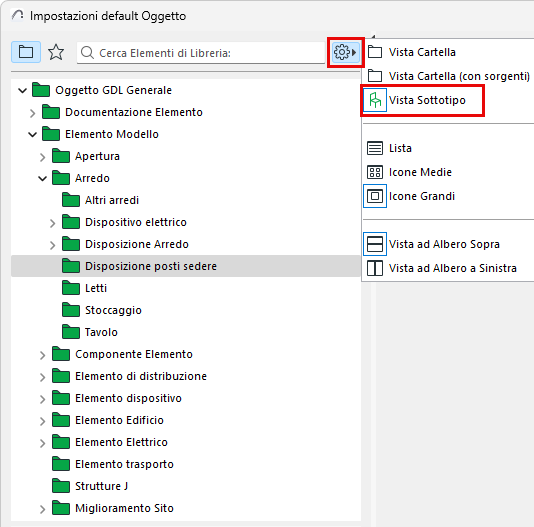Expand Elemento dispositivo folder
This screenshot has height=527, width=534.
coord(42,399)
